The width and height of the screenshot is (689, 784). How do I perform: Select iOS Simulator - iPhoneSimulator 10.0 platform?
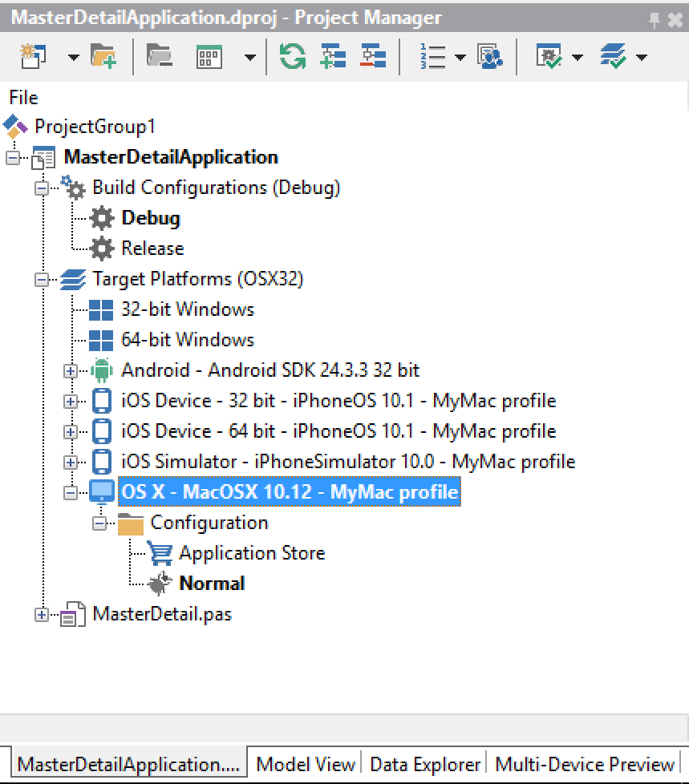[x=348, y=462]
